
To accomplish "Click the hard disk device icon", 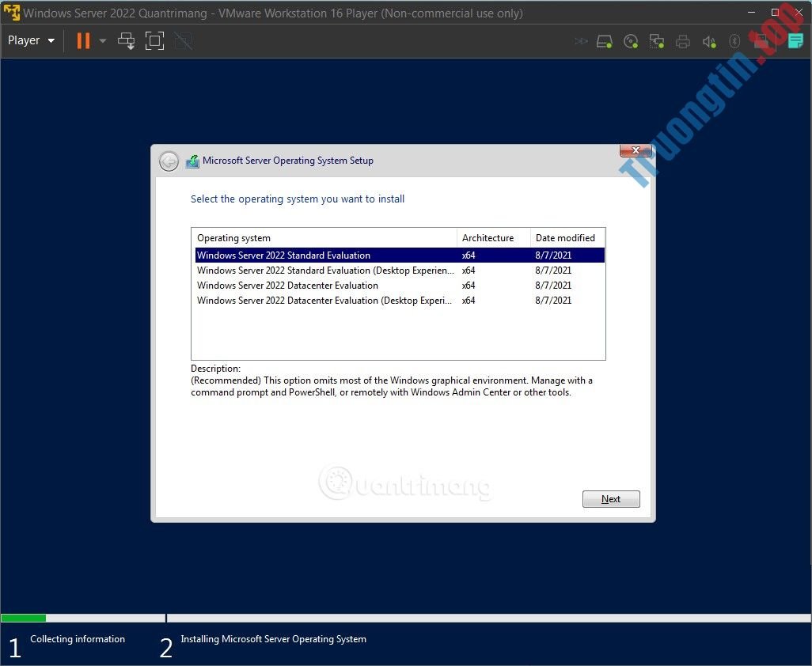I will tap(604, 40).
